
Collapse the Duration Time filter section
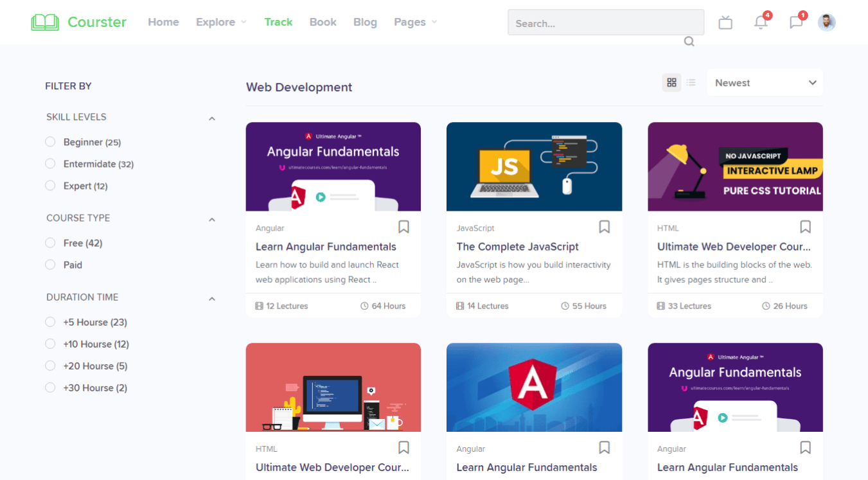click(211, 299)
